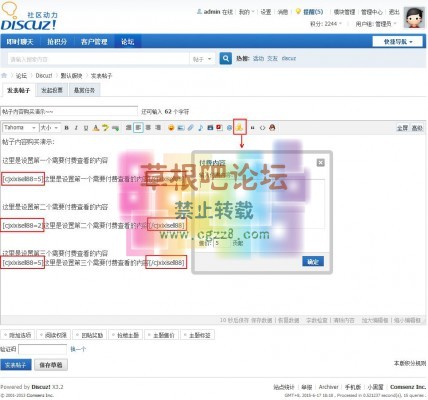Switch the editor to fullscreen

point(402,128)
